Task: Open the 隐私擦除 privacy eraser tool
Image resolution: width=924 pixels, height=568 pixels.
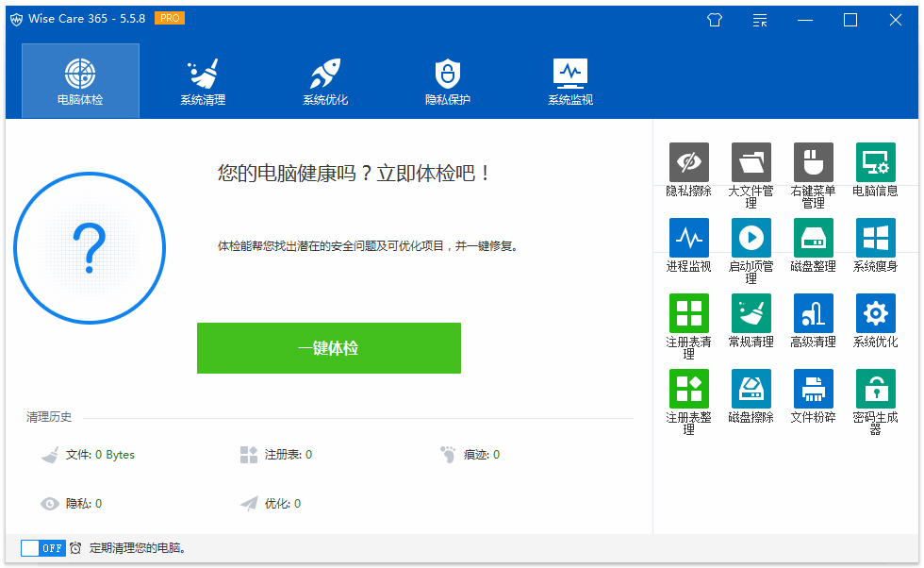Action: (688, 163)
